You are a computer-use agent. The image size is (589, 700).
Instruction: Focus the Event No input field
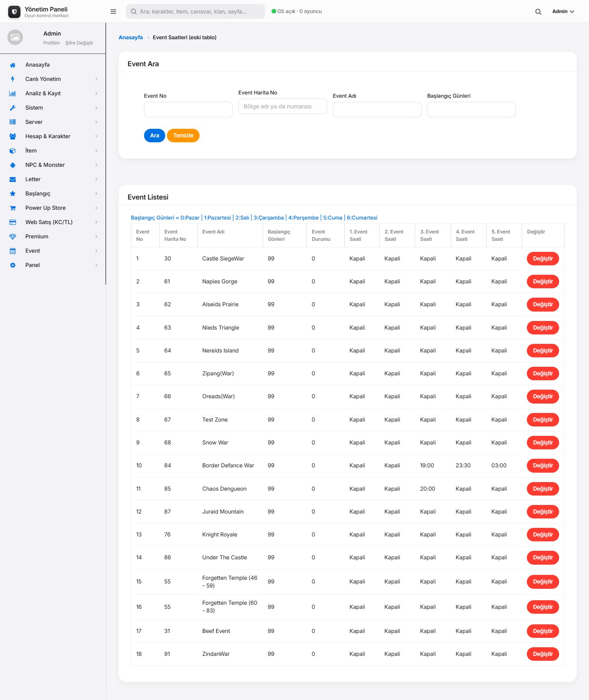[x=188, y=110]
